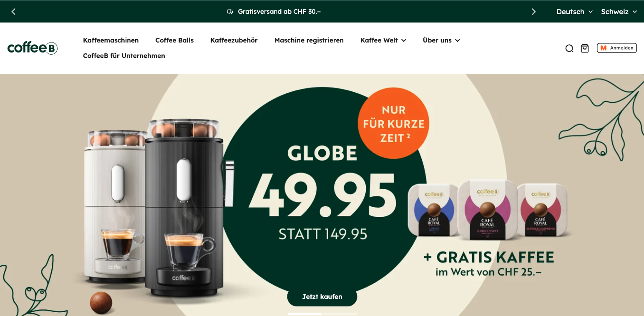Click the orange 'Nur für kurze Zeit' badge

tap(393, 123)
